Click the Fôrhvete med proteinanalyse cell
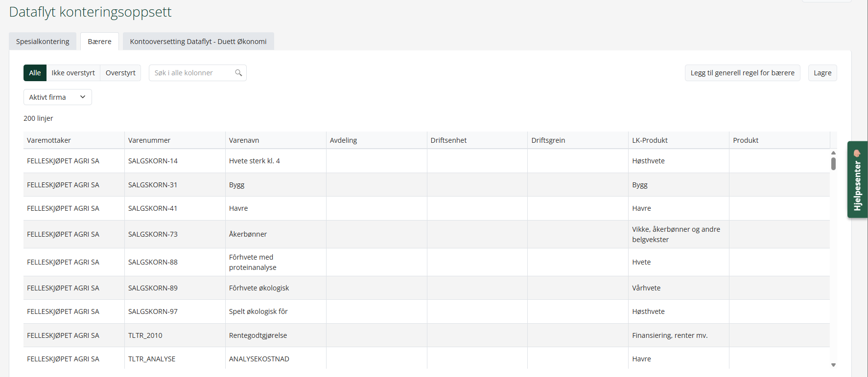Viewport: 868px width, 377px height. (x=276, y=262)
